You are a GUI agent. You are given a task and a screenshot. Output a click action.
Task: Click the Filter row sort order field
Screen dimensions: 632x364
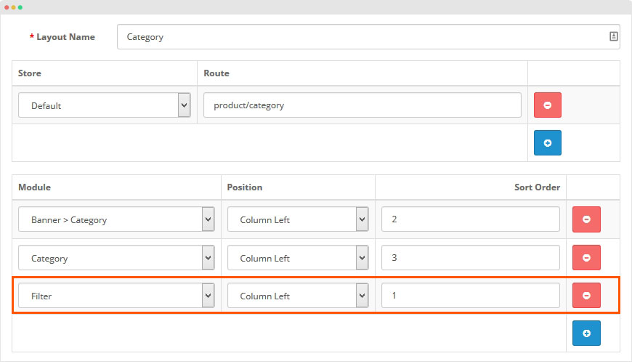tap(470, 296)
